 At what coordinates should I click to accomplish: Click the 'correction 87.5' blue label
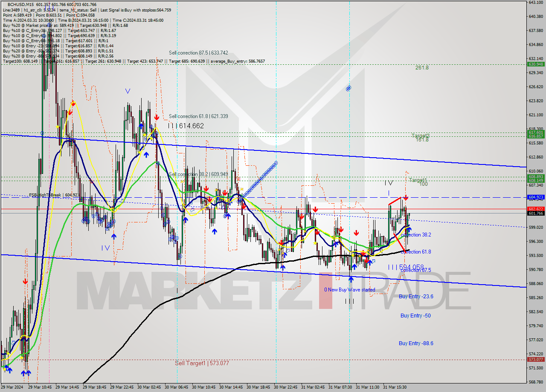[x=416, y=270]
